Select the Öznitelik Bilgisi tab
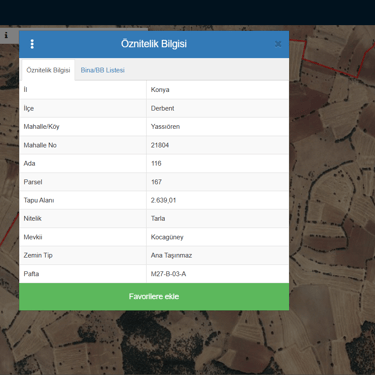375x375 pixels. 48,70
